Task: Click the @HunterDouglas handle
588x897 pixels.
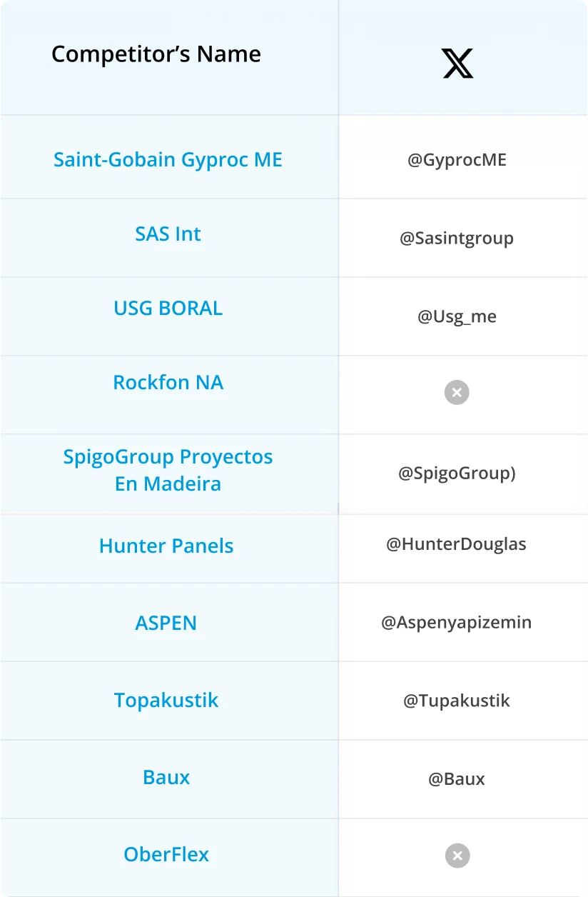Action: 456,544
